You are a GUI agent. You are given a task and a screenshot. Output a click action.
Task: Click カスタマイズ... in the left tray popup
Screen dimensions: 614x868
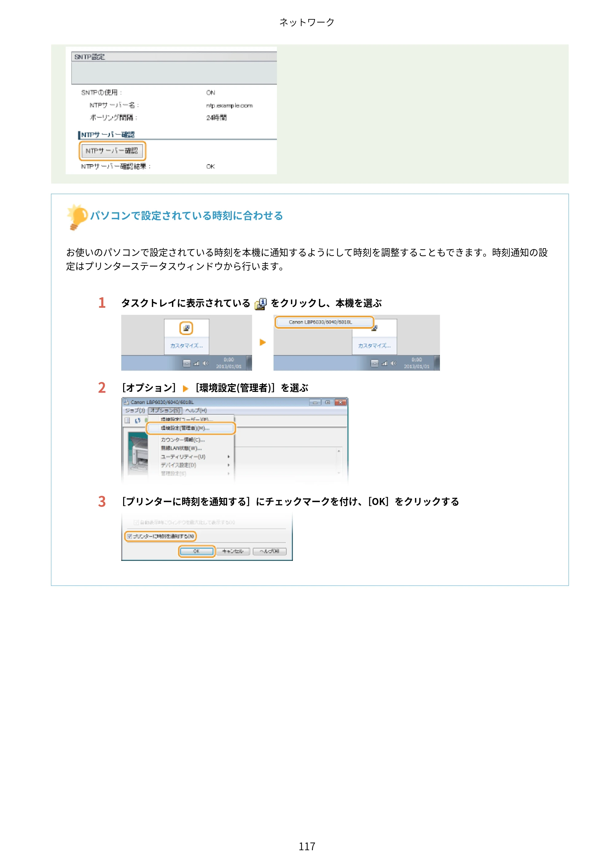click(187, 345)
